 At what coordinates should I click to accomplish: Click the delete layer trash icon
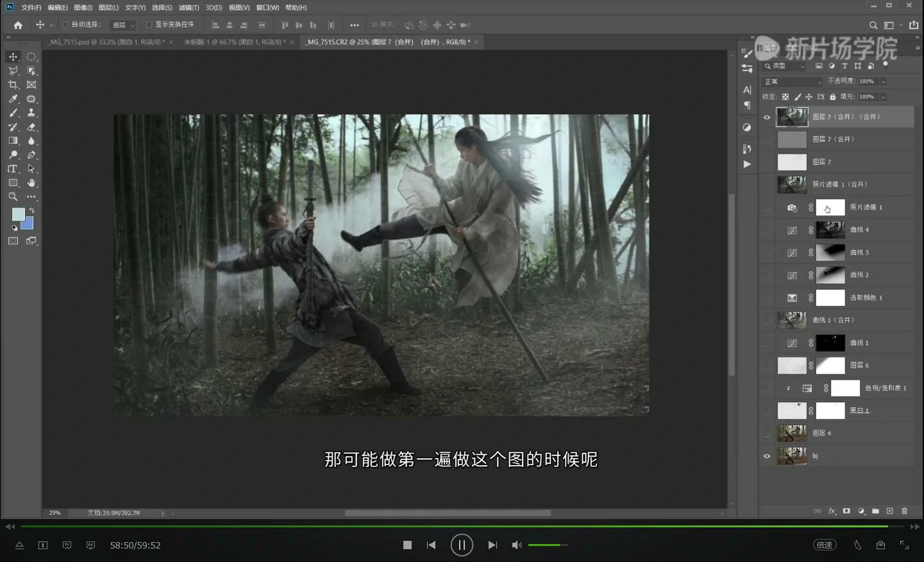904,511
